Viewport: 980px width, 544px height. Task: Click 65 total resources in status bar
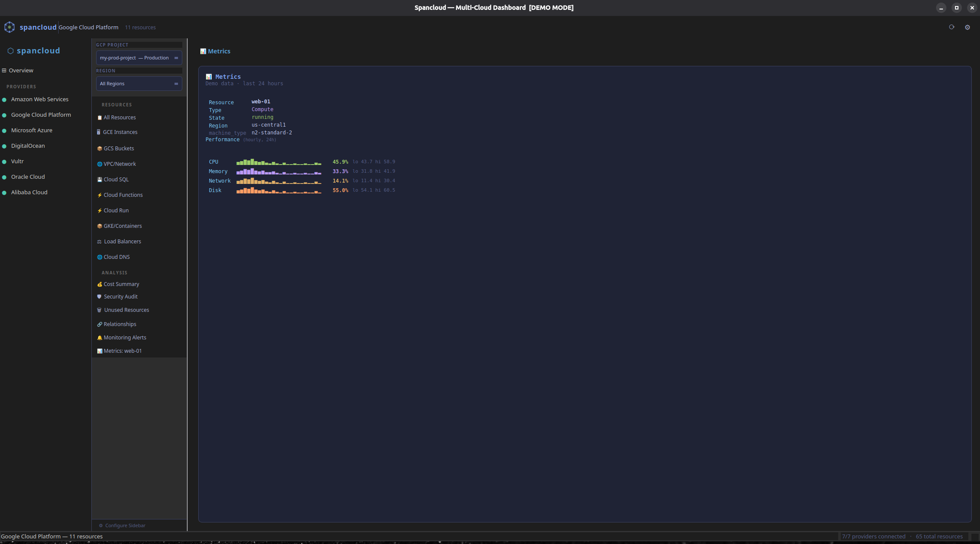tap(939, 537)
